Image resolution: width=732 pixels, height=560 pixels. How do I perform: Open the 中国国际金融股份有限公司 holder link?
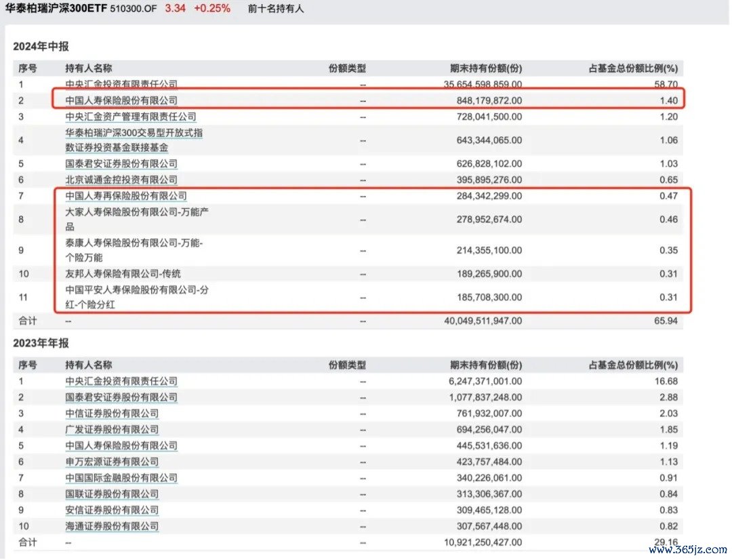click(121, 478)
